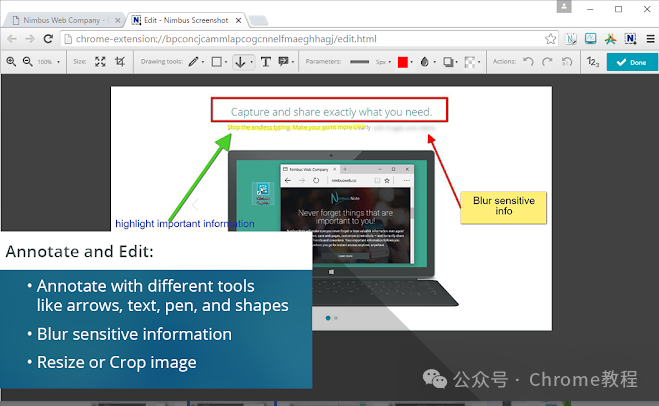
Task: Select the numbering 123 tool
Action: pyautogui.click(x=593, y=62)
